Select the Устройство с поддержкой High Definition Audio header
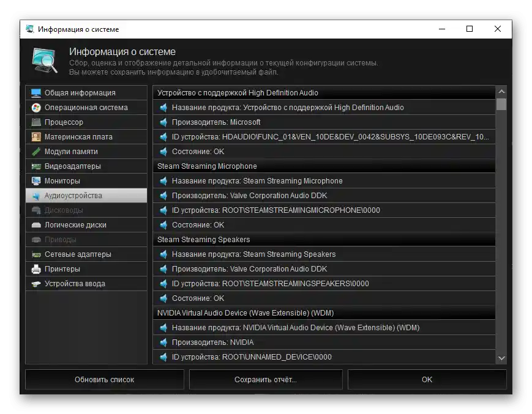 [x=324, y=93]
